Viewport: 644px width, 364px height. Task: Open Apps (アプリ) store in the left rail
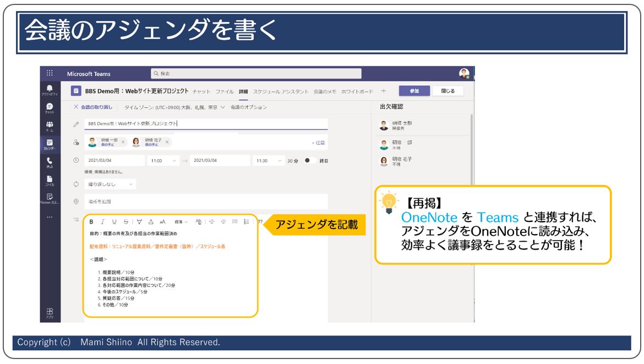50,313
